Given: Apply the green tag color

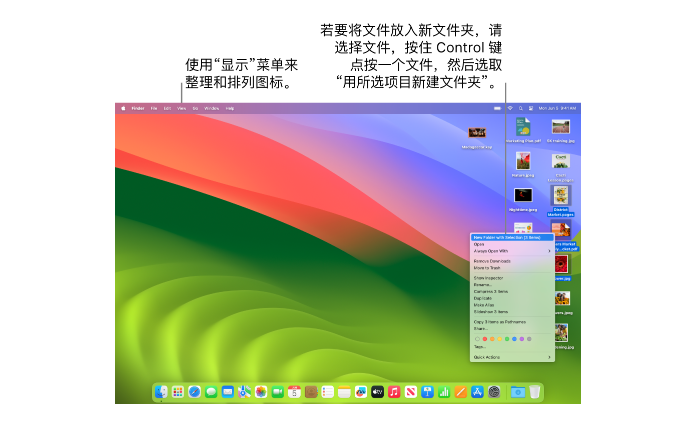Looking at the screenshot, I should click(x=507, y=339).
